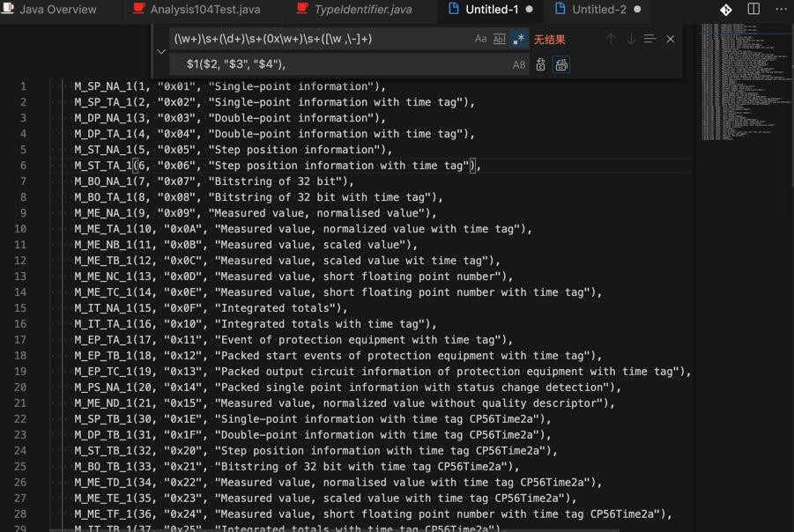Click the M_ME_NB_1 scaled value line
Image resolution: width=794 pixels, height=532 pixels.
click(246, 245)
